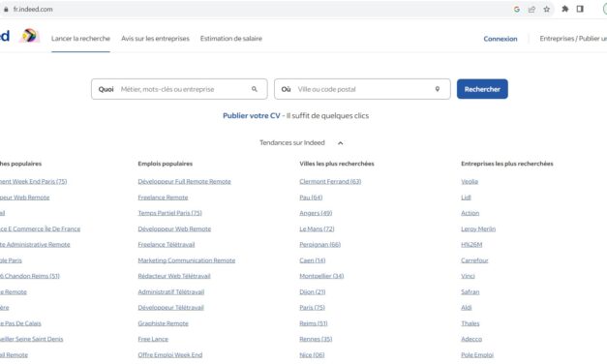Click the share page icon in address bar
The height and width of the screenshot is (364, 607).
click(x=531, y=9)
